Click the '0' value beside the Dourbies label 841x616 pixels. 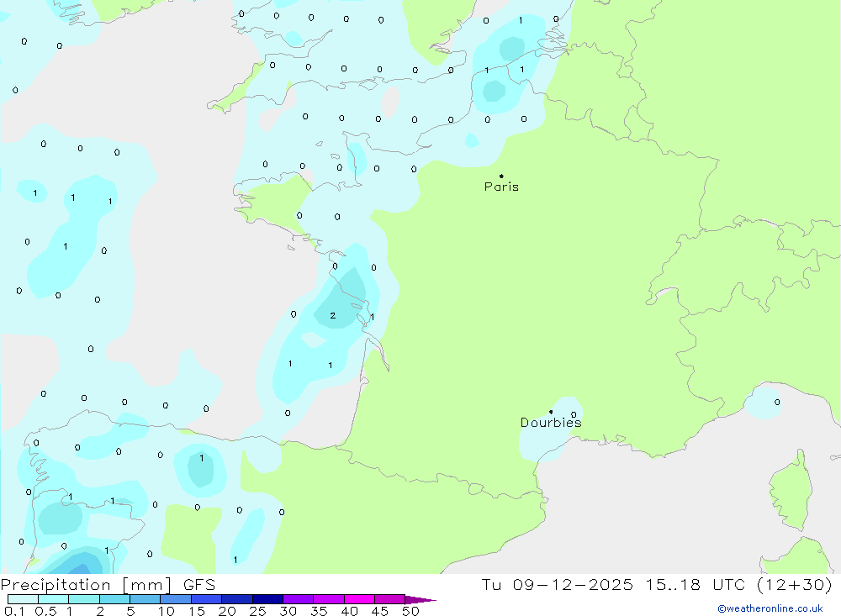coord(574,414)
